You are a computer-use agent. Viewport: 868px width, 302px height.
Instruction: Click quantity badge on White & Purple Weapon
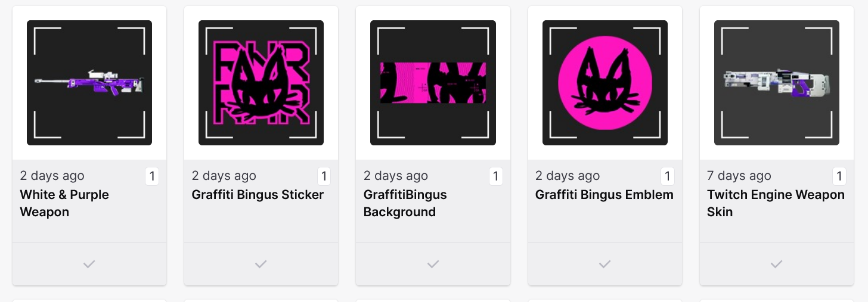pyautogui.click(x=152, y=176)
